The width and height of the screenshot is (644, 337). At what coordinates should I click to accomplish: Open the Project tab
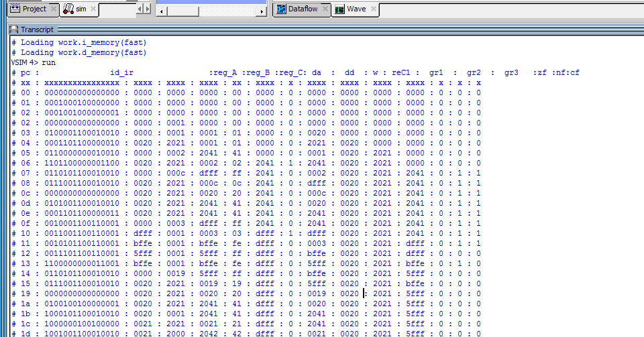click(x=34, y=9)
